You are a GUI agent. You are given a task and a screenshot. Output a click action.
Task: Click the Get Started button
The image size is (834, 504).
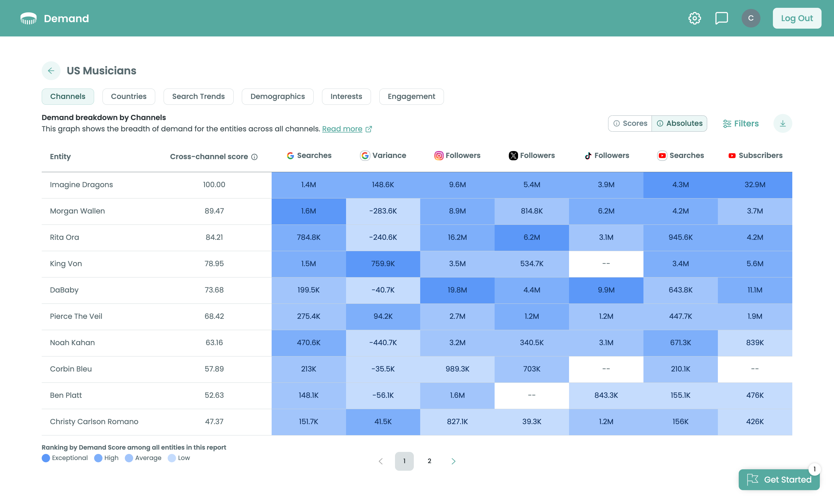tap(779, 479)
